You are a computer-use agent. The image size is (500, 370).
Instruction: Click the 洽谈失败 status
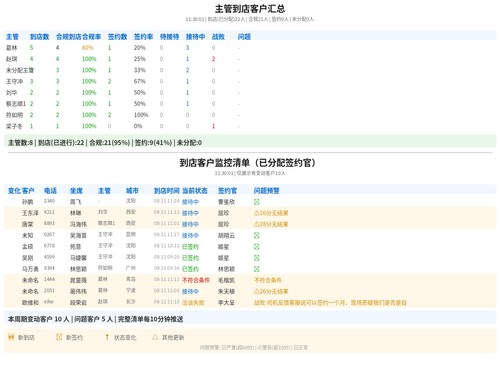point(193,303)
